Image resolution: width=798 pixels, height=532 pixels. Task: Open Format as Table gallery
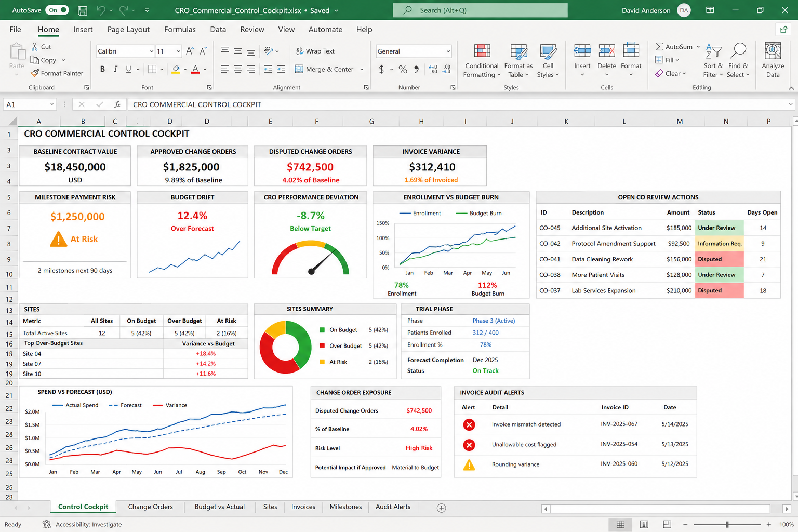[518, 61]
